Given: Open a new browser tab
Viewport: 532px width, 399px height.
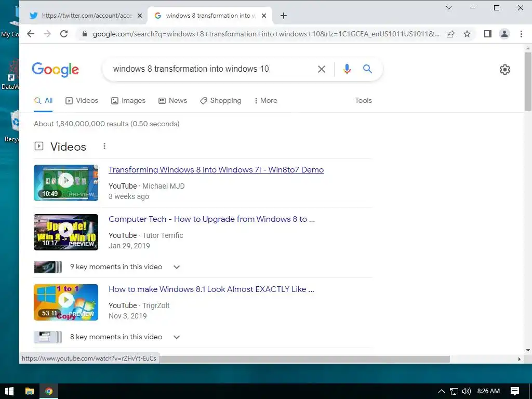Looking at the screenshot, I should point(284,16).
